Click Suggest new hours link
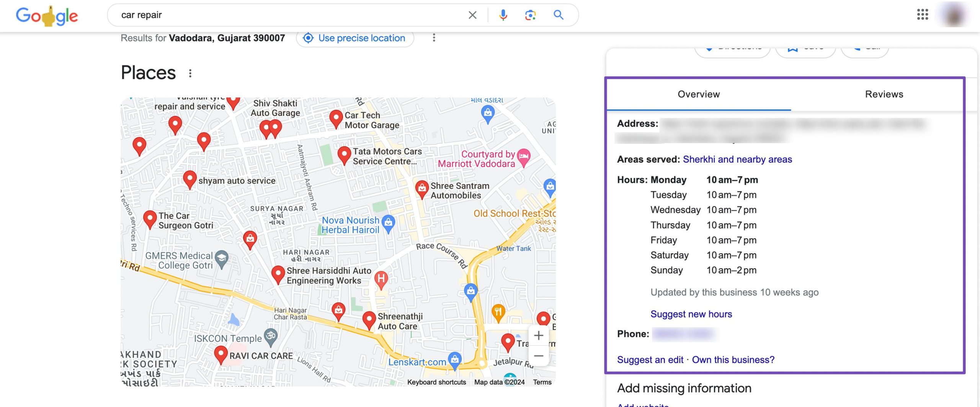This screenshot has width=980, height=407. 691,314
